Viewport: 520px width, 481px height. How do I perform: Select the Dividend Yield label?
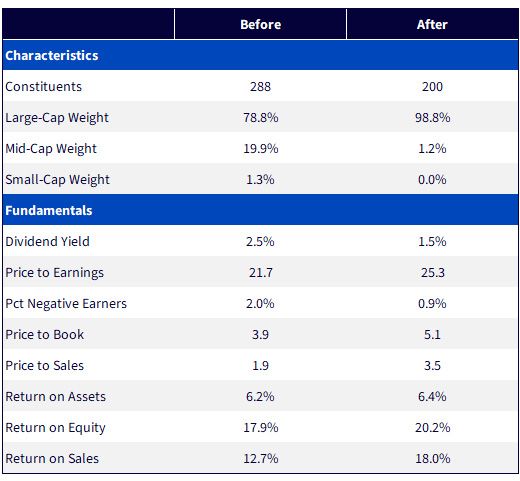coord(47,241)
